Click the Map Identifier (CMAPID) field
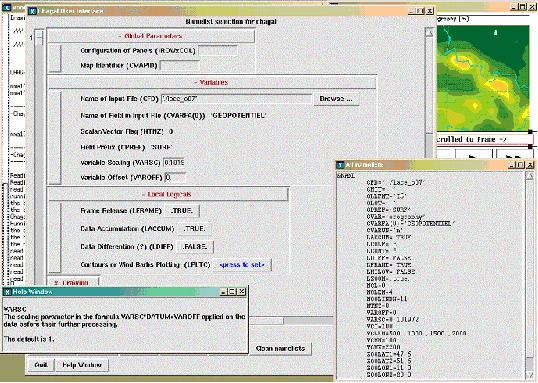The width and height of the screenshot is (538, 383). [x=179, y=66]
